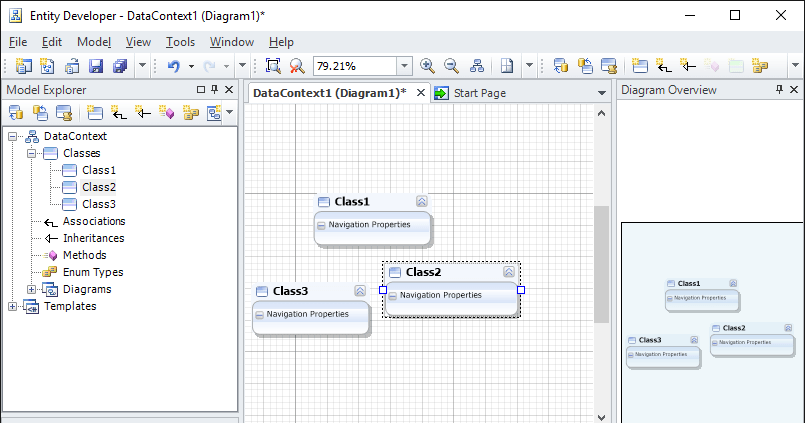
Task: Click the Class1 icon in Model Explorer
Action: (70, 170)
